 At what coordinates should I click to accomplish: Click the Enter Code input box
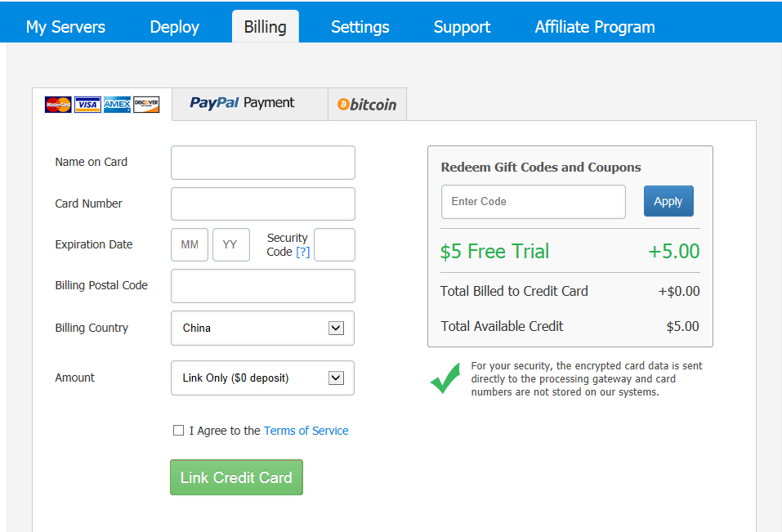click(533, 202)
